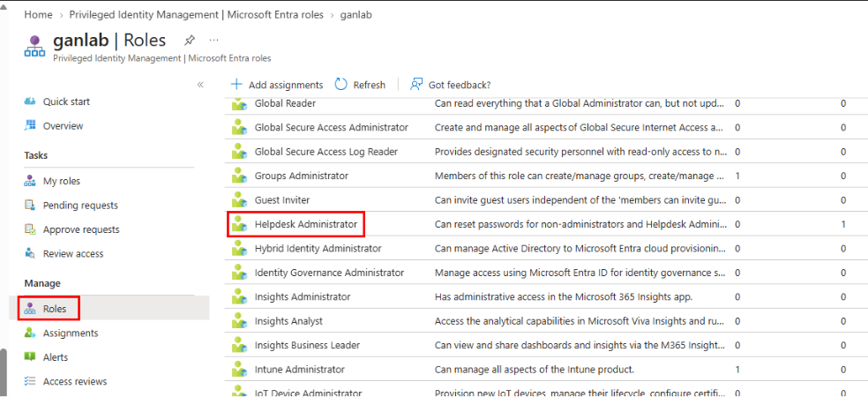Click the Global Reader role icon
Screen dimensions: 868x397
coord(239,103)
